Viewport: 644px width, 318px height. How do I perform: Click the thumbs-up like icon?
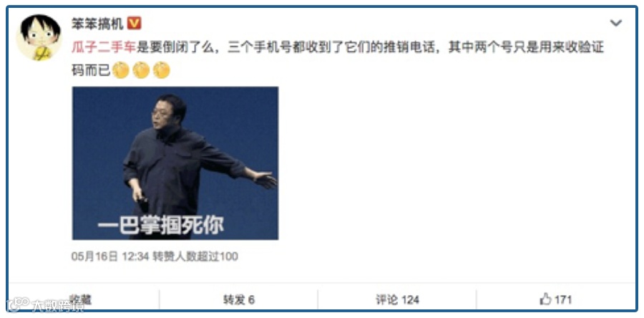(545, 299)
